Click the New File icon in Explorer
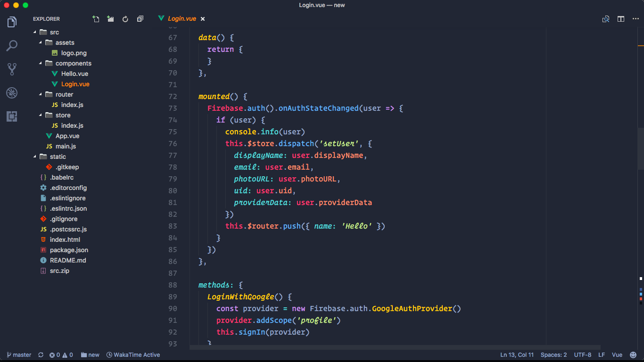The height and width of the screenshot is (362, 644). coord(96,19)
